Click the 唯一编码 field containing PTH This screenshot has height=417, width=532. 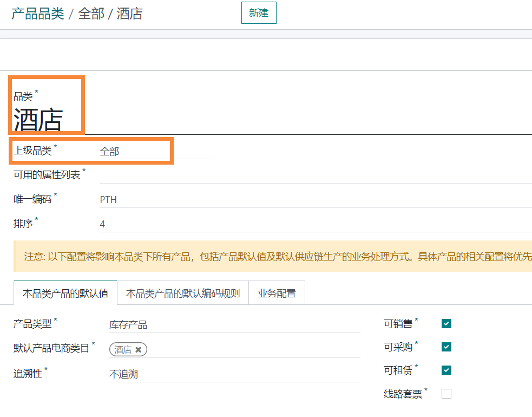tap(314, 200)
